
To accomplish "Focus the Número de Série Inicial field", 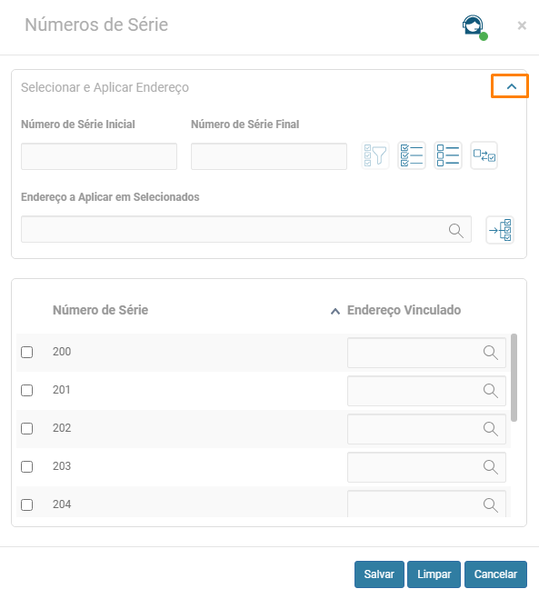I will coord(99,156).
